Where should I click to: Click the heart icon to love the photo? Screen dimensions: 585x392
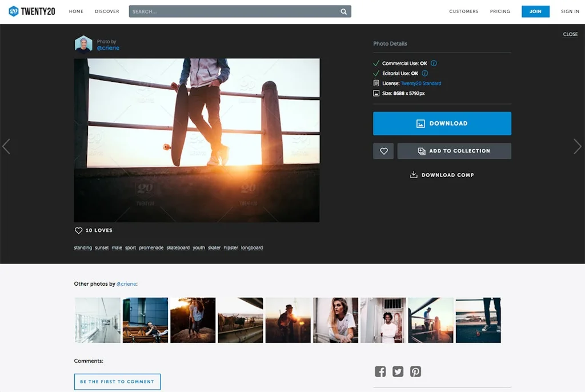pyautogui.click(x=383, y=150)
